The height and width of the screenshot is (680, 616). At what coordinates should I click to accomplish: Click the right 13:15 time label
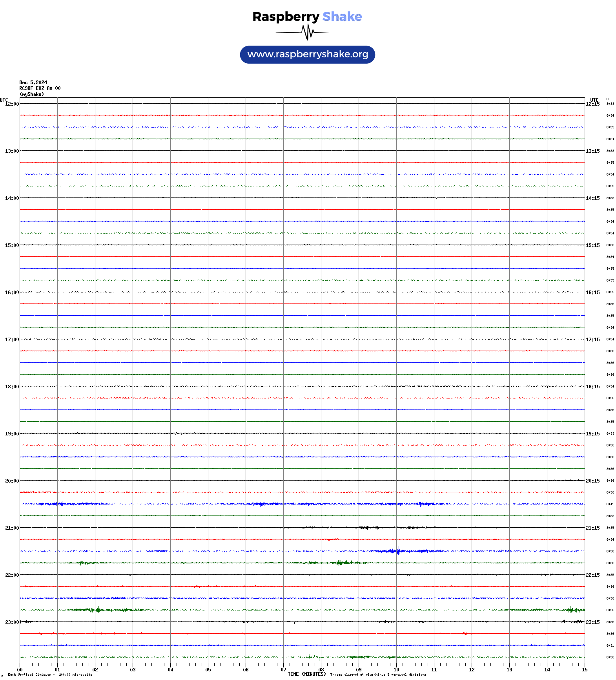pos(593,151)
